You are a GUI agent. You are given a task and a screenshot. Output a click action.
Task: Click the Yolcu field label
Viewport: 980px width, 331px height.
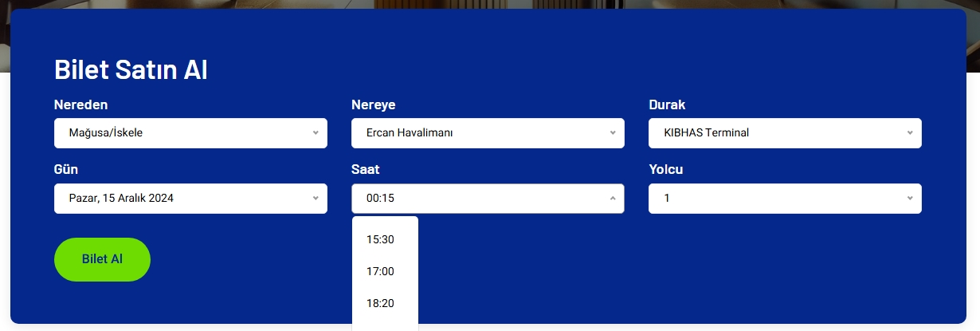coord(666,170)
